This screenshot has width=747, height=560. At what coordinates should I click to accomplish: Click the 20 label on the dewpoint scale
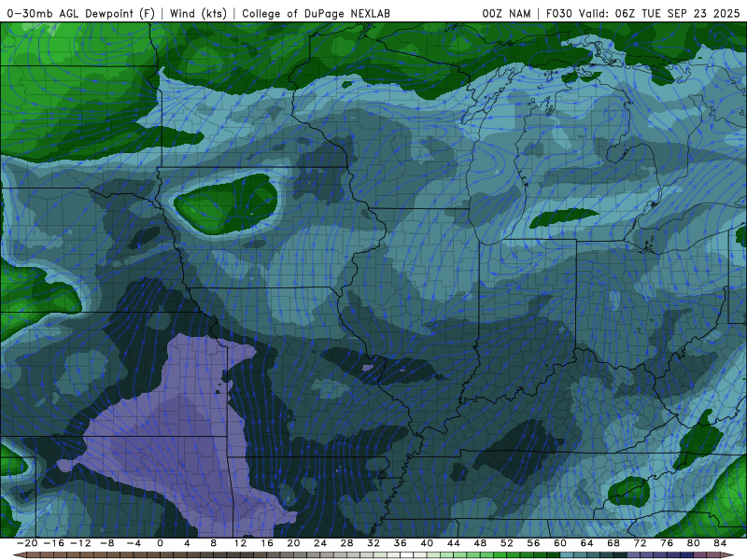(x=293, y=543)
